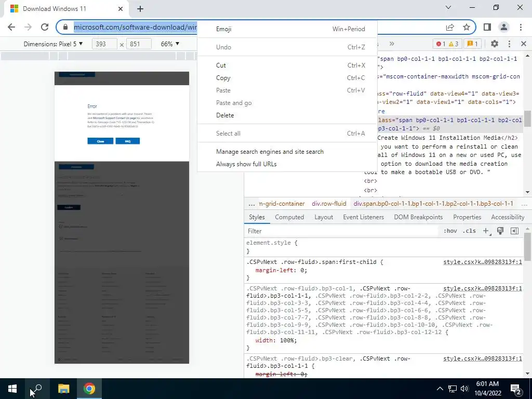Reload the page with refresh icon
This screenshot has width=532, height=399.
pos(45,27)
